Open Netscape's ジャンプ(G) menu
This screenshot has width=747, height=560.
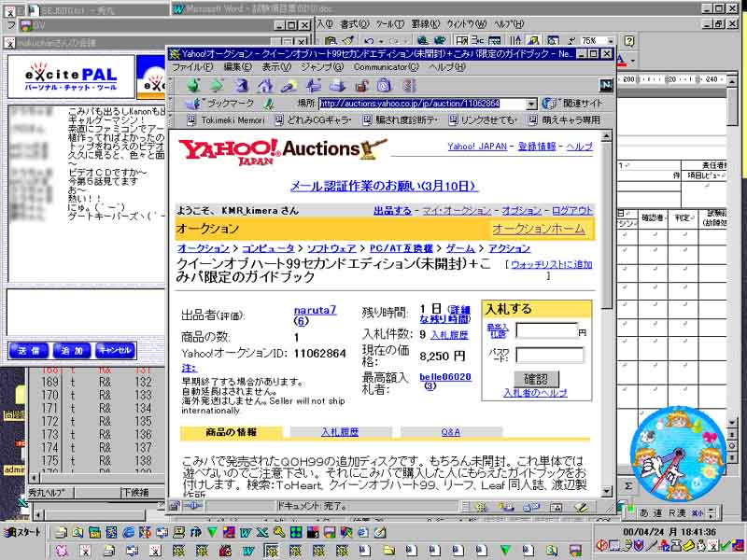click(322, 67)
